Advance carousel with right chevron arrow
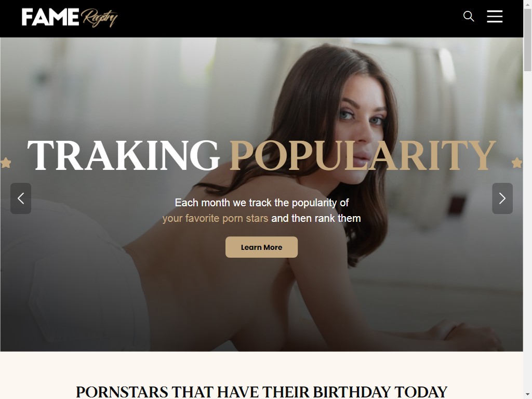This screenshot has width=532, height=399. 502,198
